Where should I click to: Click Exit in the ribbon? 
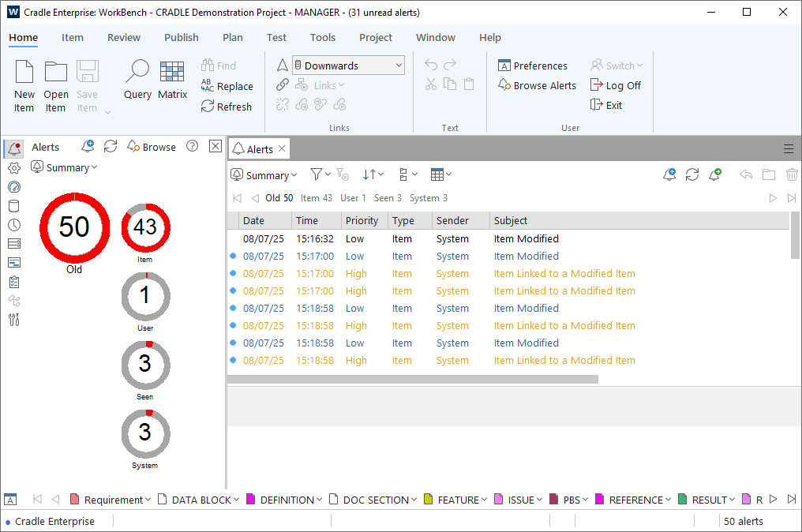pos(606,105)
